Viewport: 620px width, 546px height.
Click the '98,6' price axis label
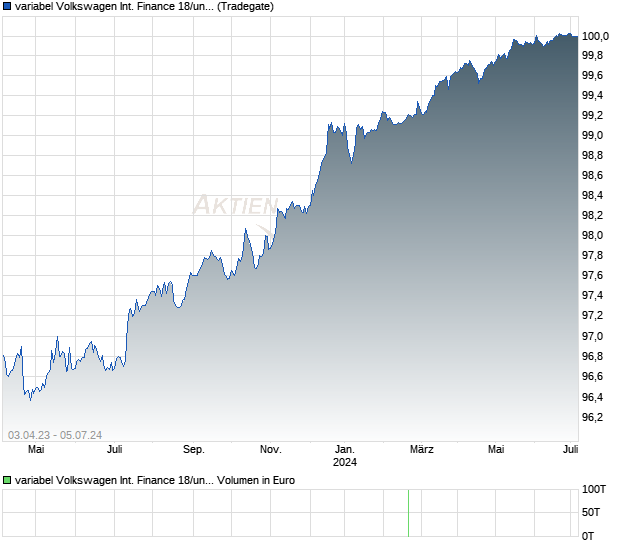click(593, 175)
